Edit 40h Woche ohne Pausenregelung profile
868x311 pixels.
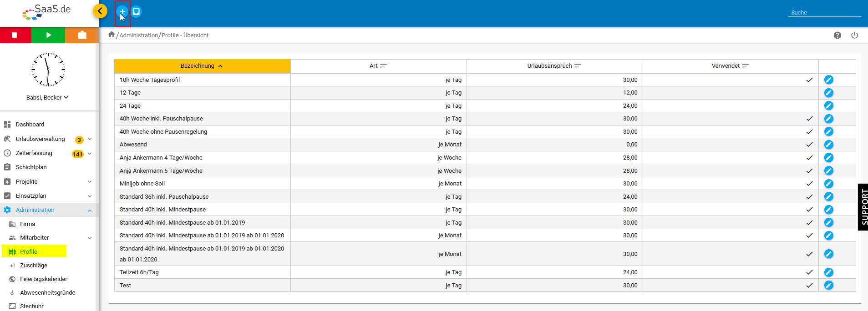pos(828,131)
